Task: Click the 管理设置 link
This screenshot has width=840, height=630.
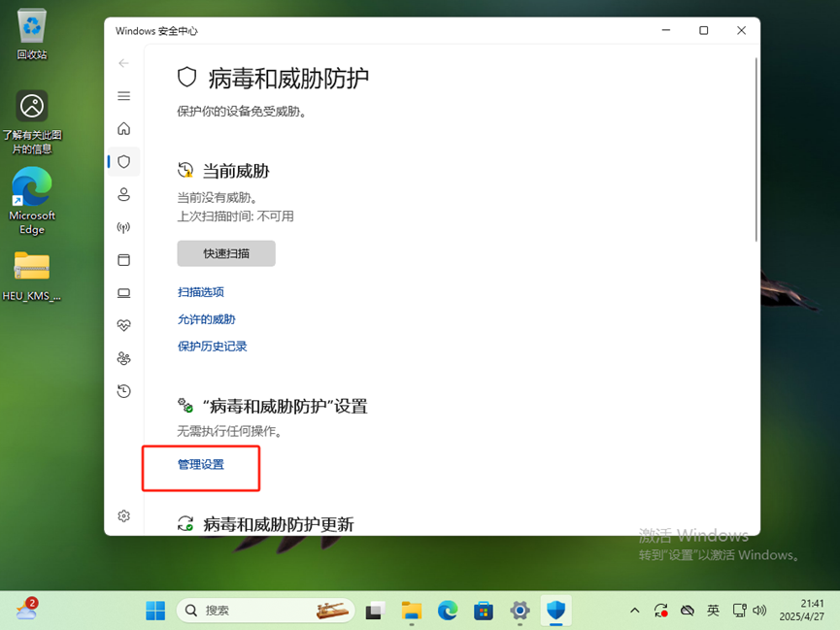Action: (201, 465)
